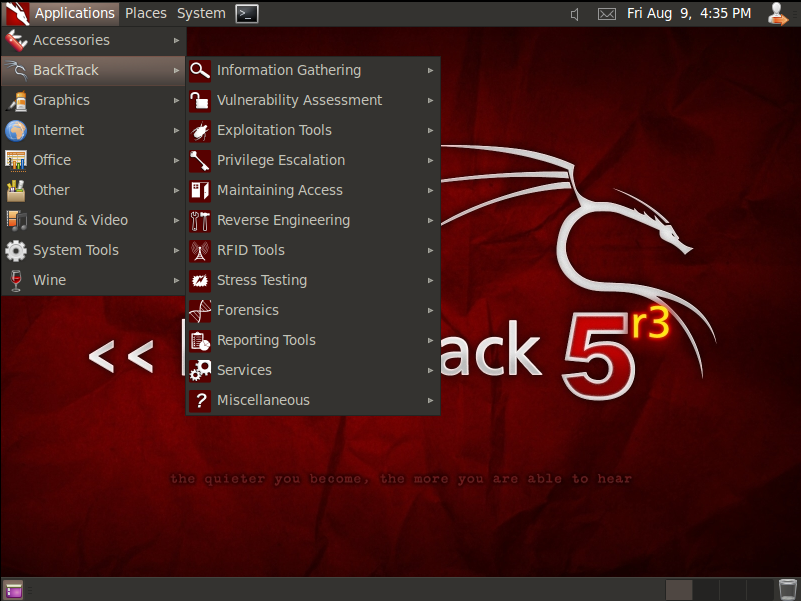Open the System menu
The image size is (801, 601).
tap(201, 14)
